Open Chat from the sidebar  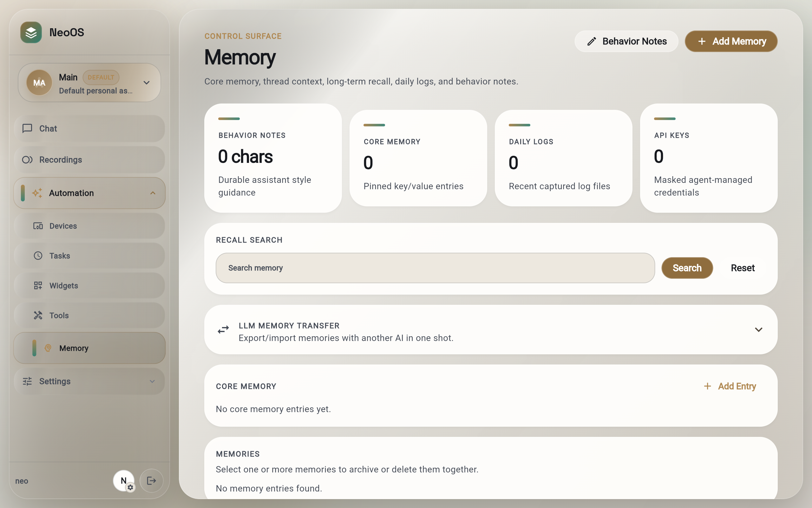[89, 129]
